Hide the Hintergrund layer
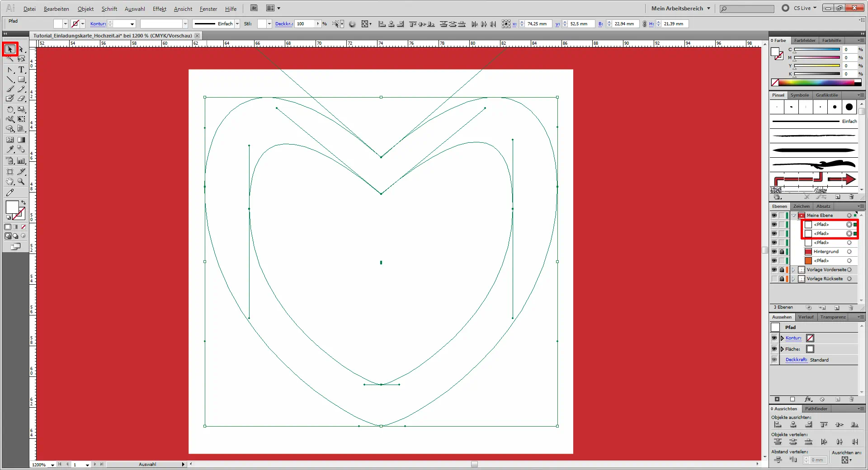The width and height of the screenshot is (868, 470). 774,251
